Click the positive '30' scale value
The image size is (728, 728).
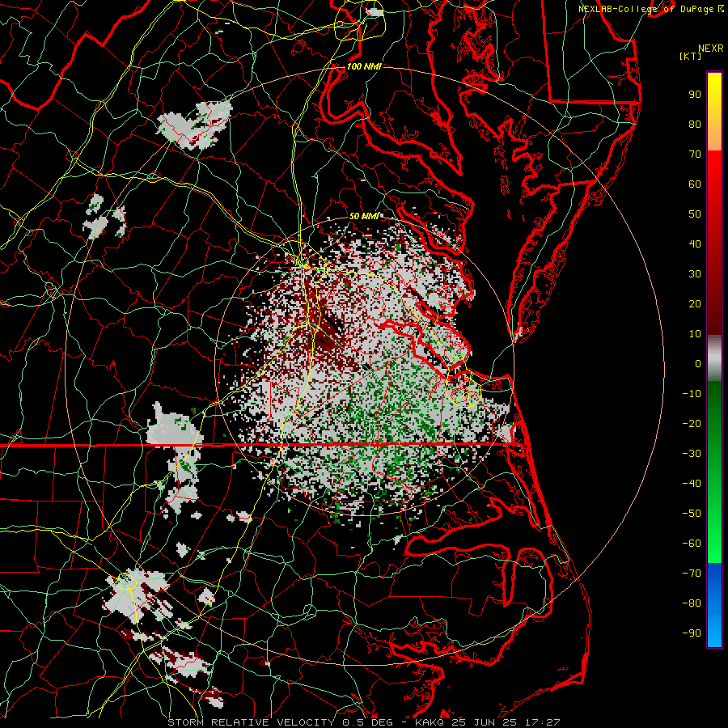(x=695, y=274)
